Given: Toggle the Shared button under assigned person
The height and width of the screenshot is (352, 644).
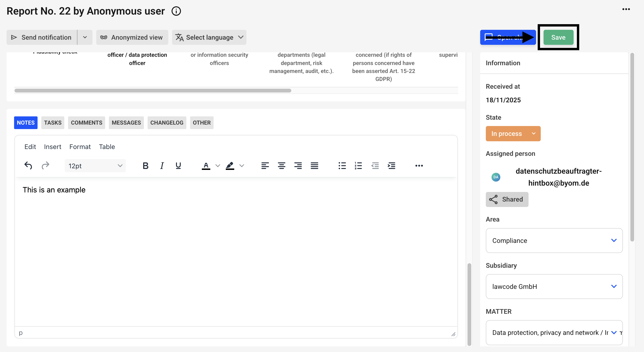Looking at the screenshot, I should pos(507,199).
